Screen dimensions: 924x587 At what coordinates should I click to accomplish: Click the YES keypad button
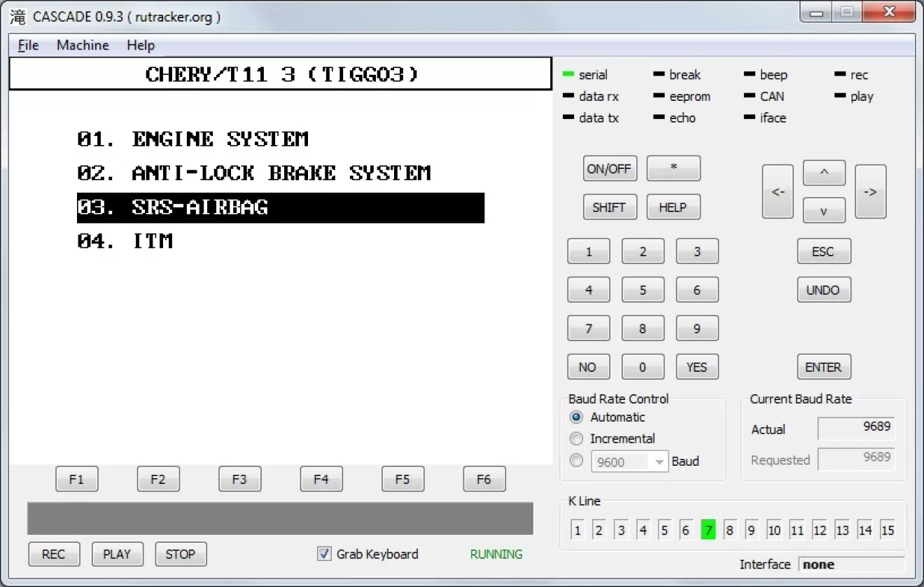pyautogui.click(x=697, y=367)
